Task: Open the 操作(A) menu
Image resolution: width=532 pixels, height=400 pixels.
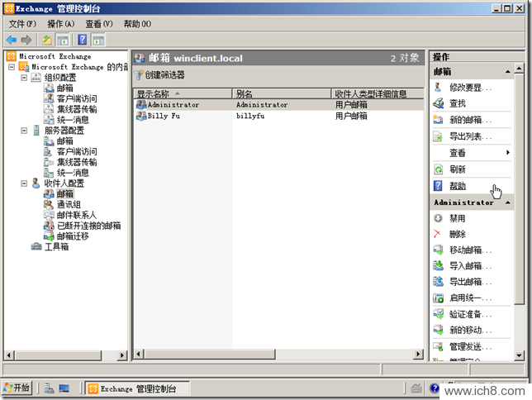Action: (61, 24)
